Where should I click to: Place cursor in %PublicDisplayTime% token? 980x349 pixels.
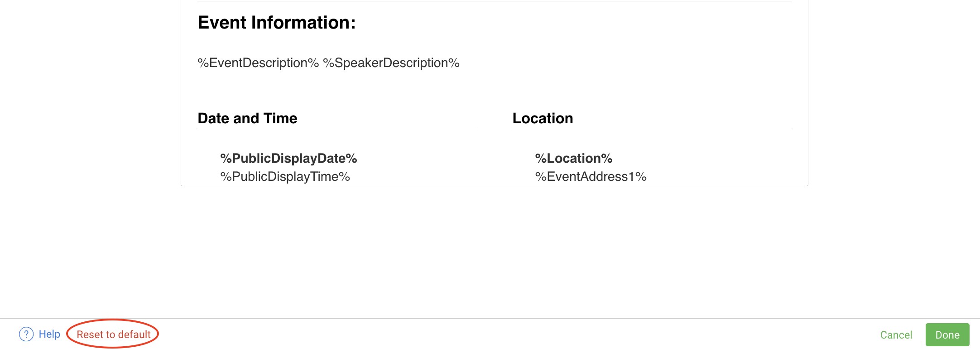285,176
